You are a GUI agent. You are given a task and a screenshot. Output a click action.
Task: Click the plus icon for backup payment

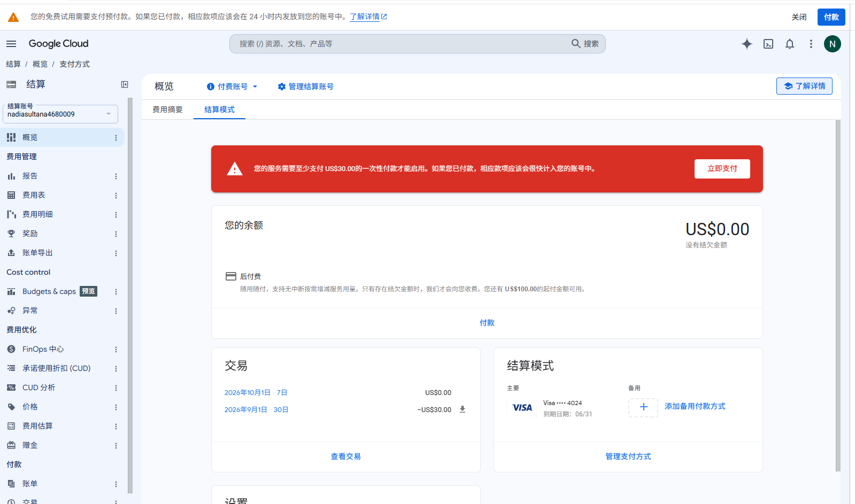pos(643,407)
